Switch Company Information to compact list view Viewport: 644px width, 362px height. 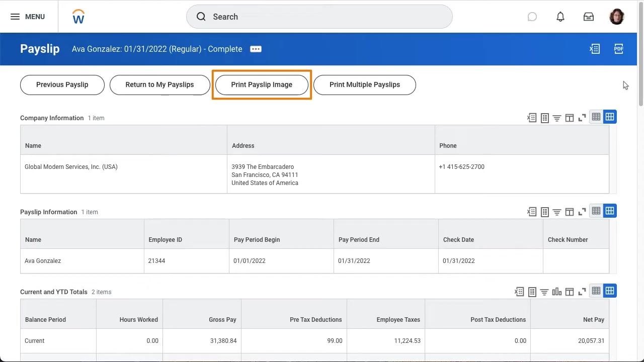[x=596, y=117]
